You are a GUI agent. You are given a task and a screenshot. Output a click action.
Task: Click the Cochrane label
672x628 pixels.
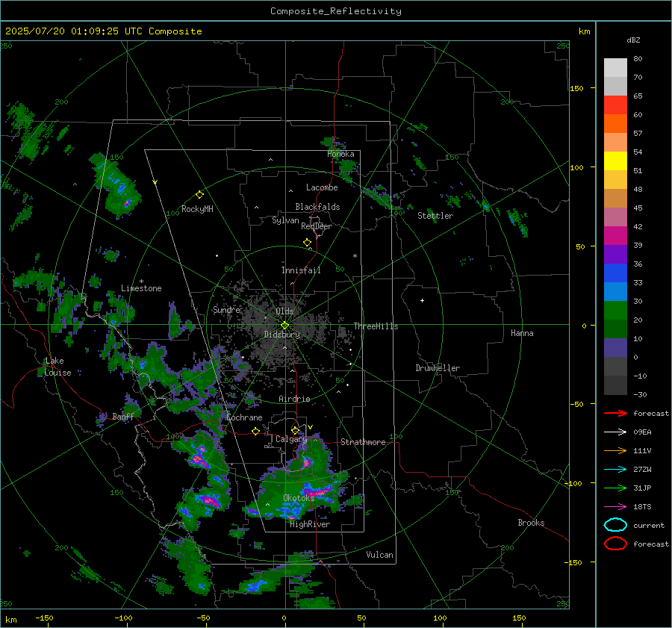tap(244, 417)
